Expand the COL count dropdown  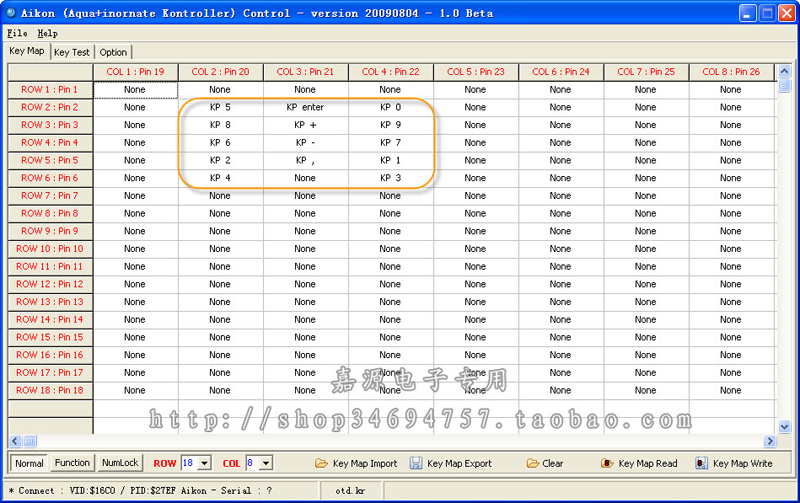266,463
